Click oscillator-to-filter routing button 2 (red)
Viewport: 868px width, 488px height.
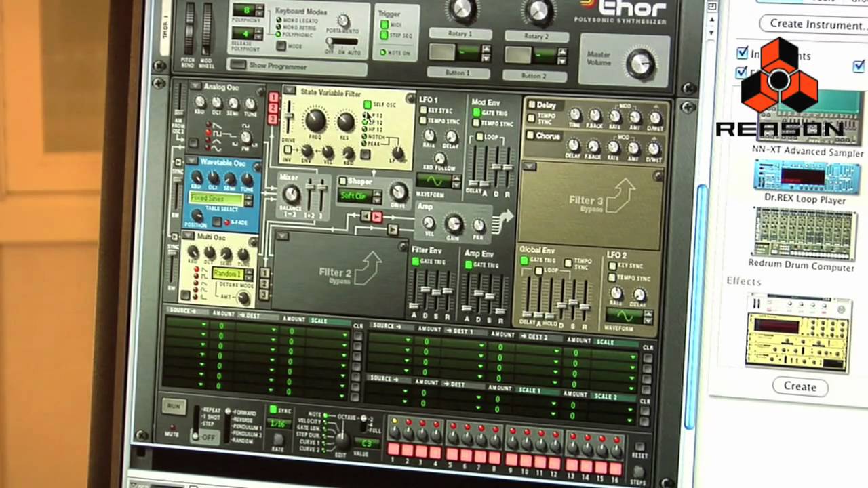coord(273,108)
